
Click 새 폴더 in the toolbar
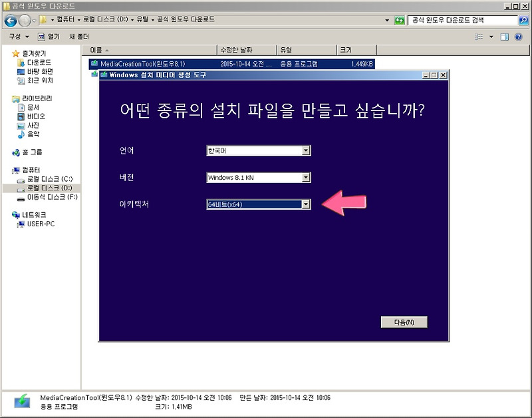click(79, 37)
